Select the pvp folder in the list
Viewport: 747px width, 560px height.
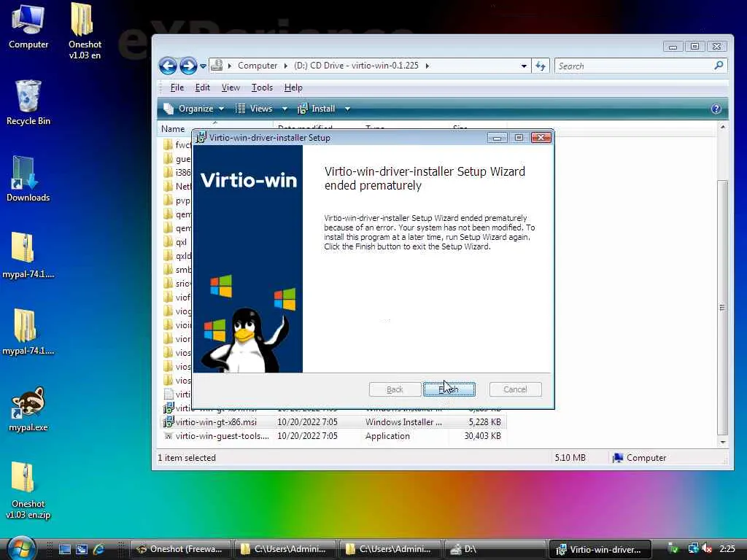click(x=177, y=201)
